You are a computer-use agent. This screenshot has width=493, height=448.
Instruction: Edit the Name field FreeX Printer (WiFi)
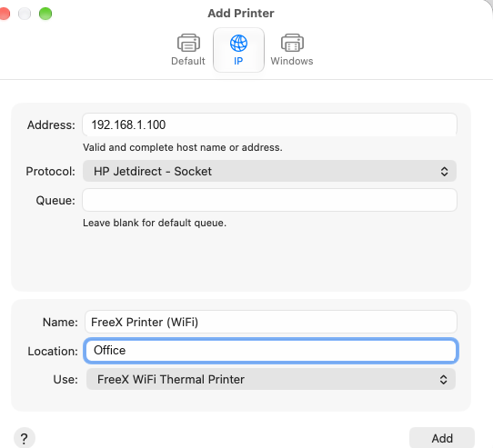[x=271, y=322]
